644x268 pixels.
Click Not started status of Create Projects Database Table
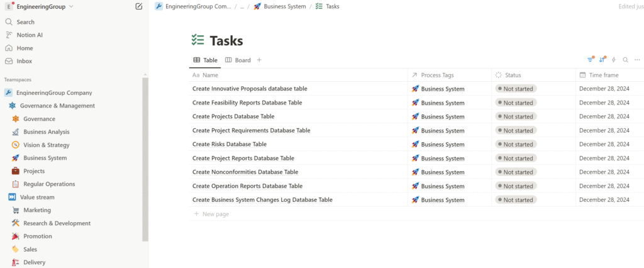click(x=516, y=116)
